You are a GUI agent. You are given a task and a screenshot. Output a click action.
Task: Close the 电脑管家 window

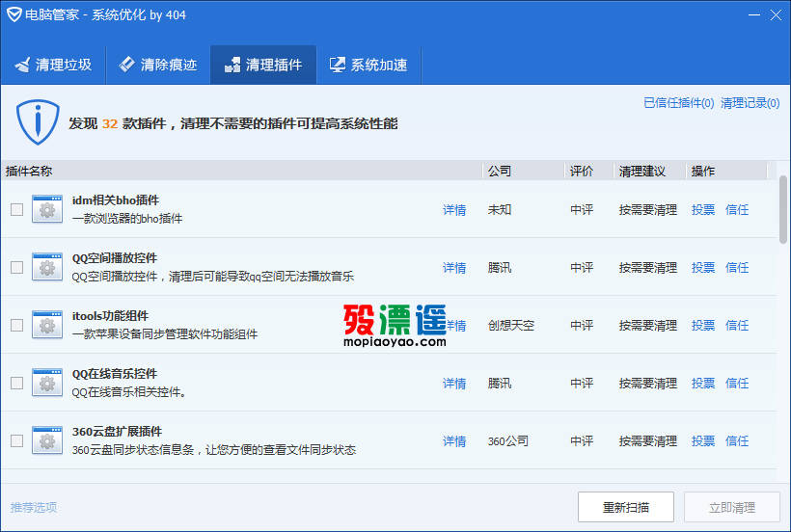coord(776,15)
